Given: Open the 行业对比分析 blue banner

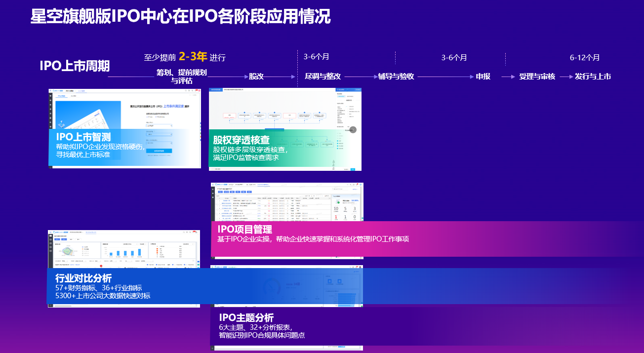Looking at the screenshot, I should pos(198,286).
